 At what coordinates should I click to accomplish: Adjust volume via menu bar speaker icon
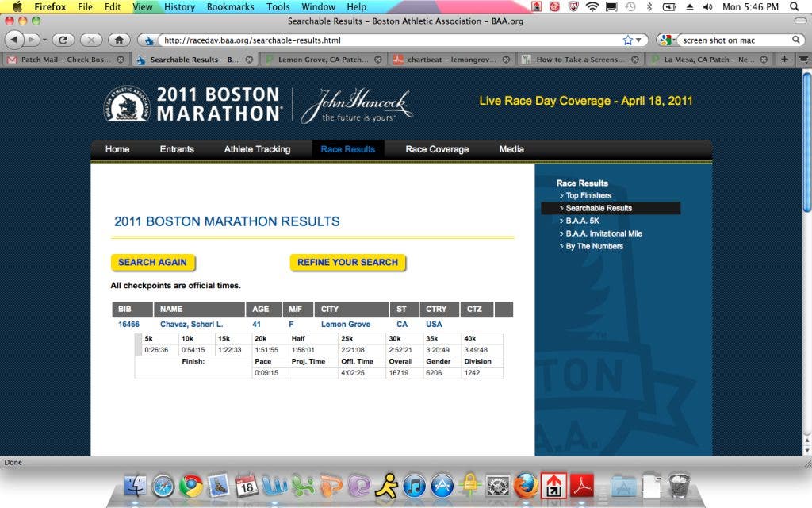[707, 6]
